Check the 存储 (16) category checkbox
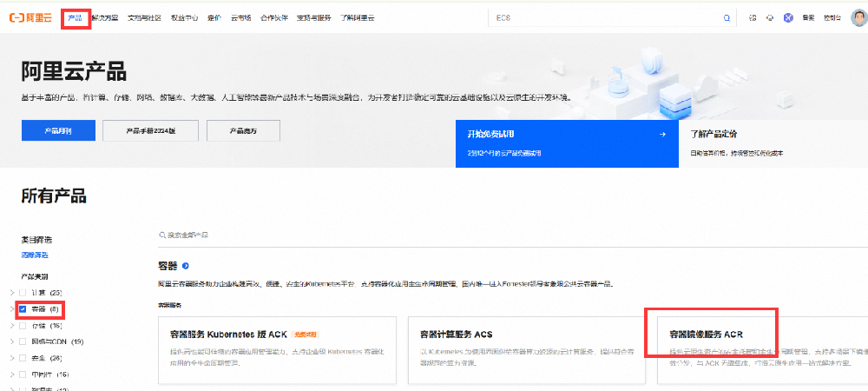Viewport: 868px width, 391px height. [23, 326]
